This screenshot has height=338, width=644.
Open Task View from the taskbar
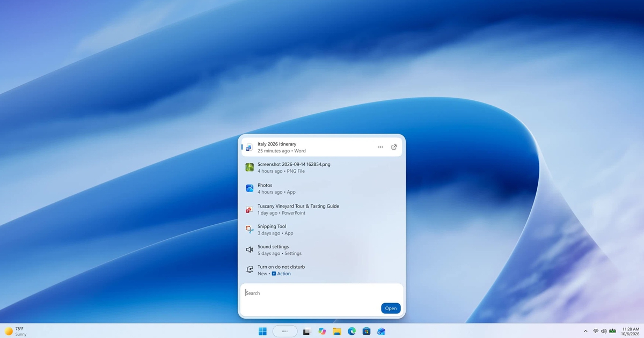pyautogui.click(x=307, y=331)
